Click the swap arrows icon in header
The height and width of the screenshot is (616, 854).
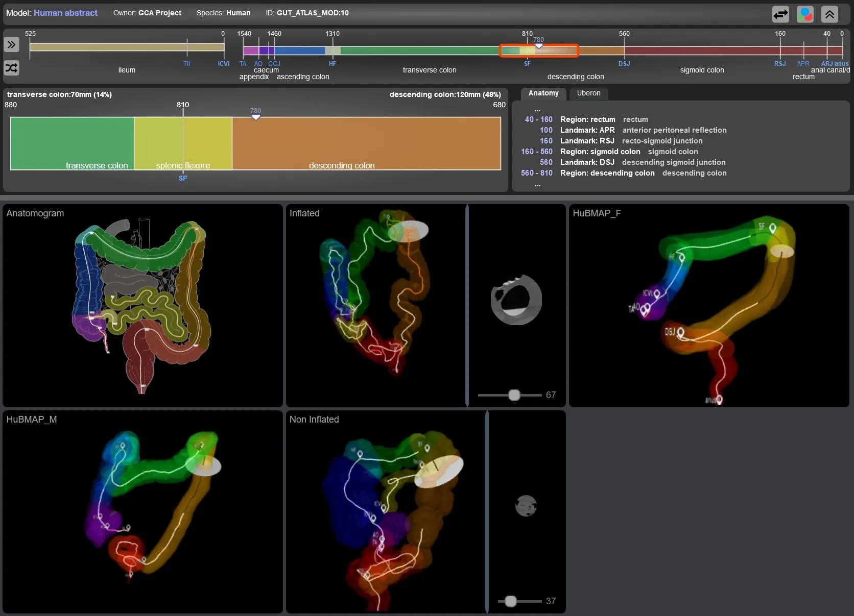[780, 14]
